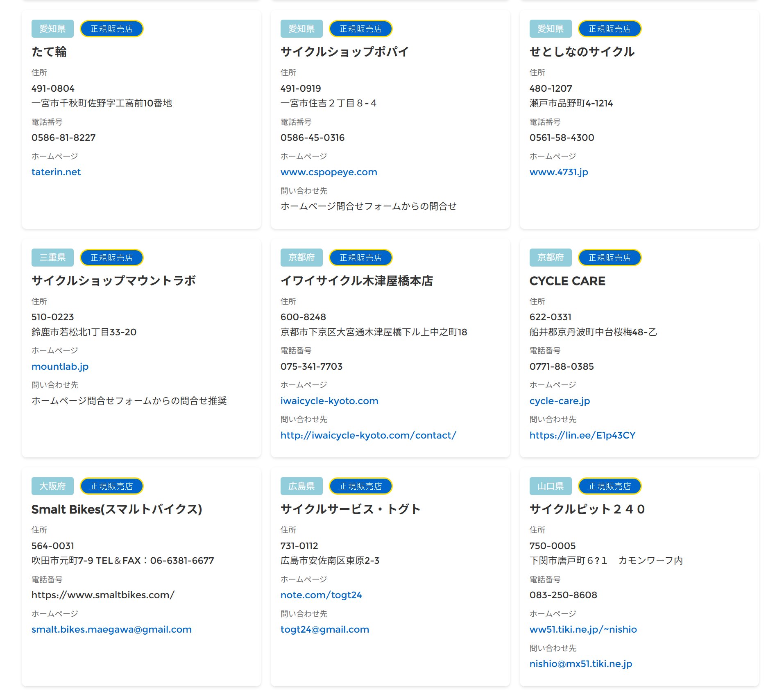The width and height of the screenshot is (784, 692).
Task: Click 正規販売店 badge on サイクルショップポパイ card
Action: click(361, 29)
